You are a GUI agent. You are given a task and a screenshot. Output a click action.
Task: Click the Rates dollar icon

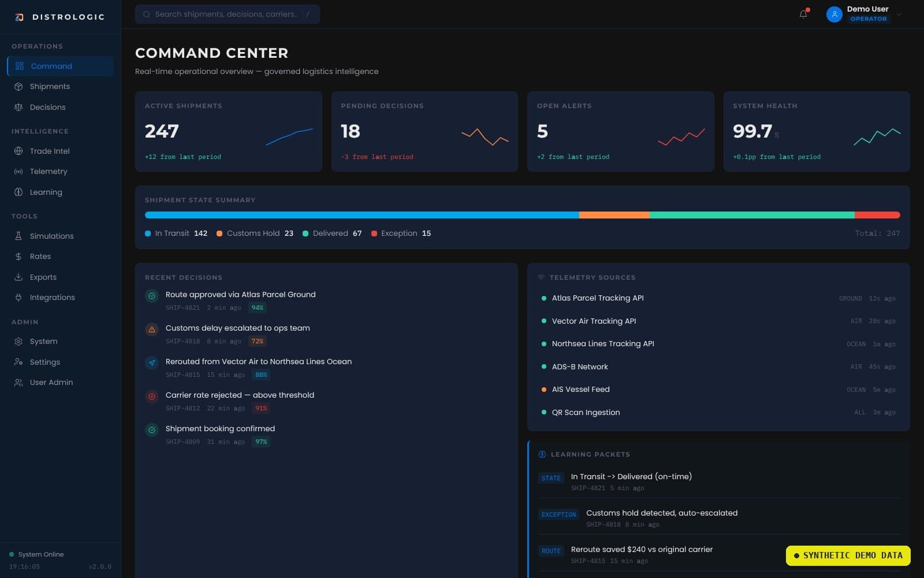tap(18, 256)
